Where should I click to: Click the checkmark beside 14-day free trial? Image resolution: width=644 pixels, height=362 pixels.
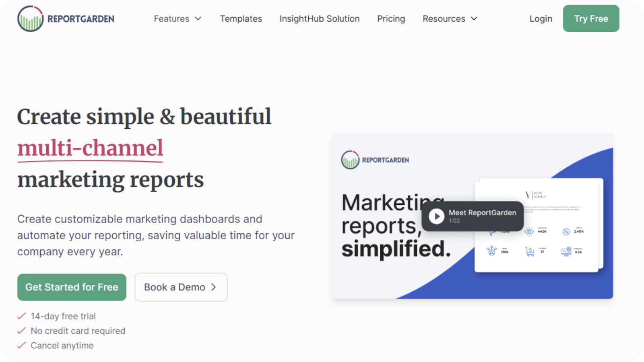pyautogui.click(x=21, y=316)
